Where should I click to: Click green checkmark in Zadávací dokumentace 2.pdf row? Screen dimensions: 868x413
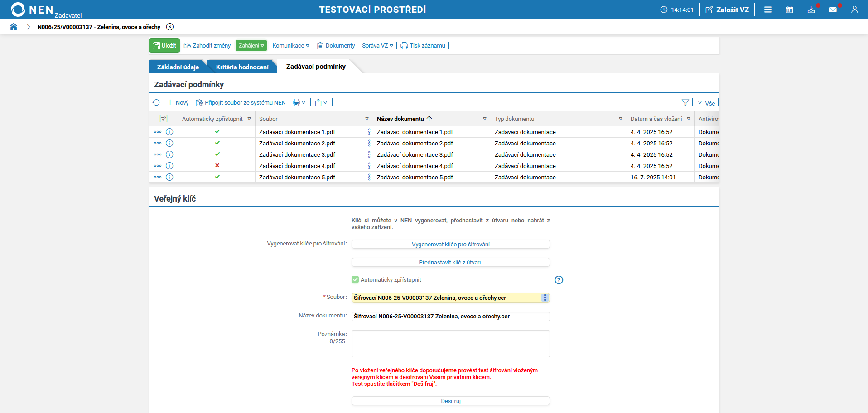(x=217, y=143)
